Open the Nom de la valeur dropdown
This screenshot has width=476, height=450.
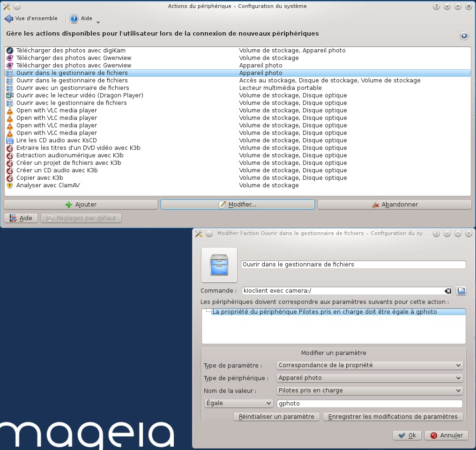tap(370, 391)
